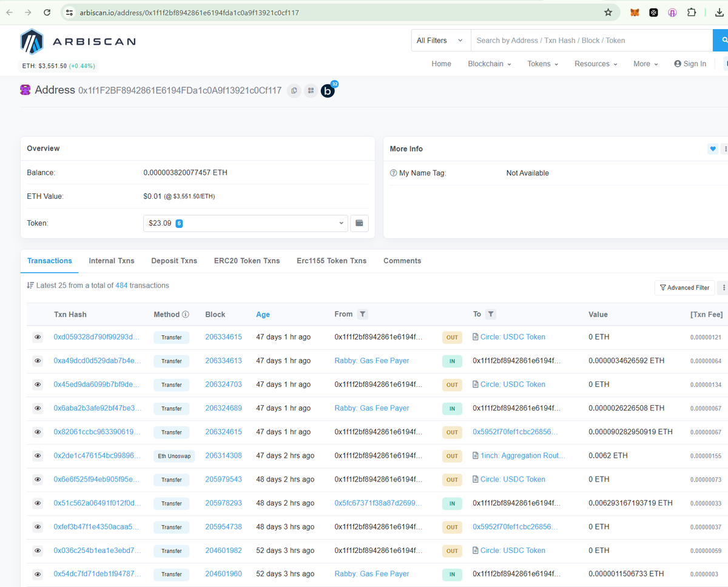728x587 pixels.
Task: Toggle Age column to date format
Action: pyautogui.click(x=263, y=314)
